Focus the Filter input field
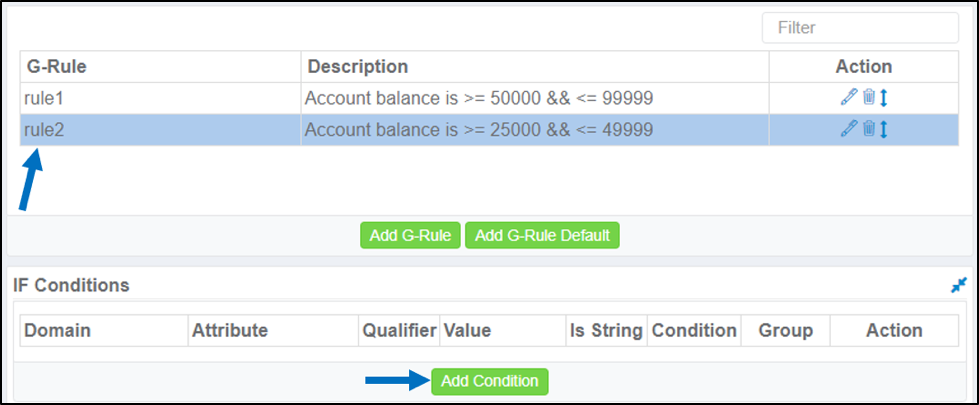Screen dimensions: 979x405 click(x=860, y=28)
